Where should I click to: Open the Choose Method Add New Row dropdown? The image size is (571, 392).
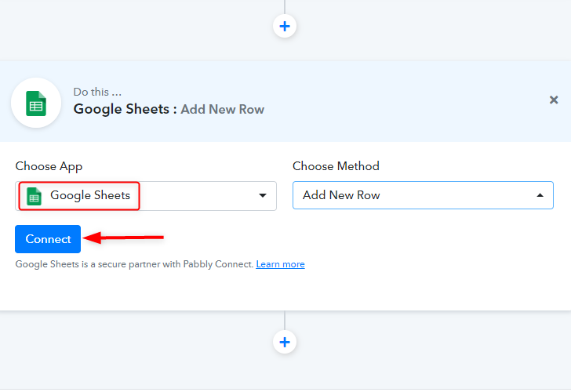[x=423, y=195]
